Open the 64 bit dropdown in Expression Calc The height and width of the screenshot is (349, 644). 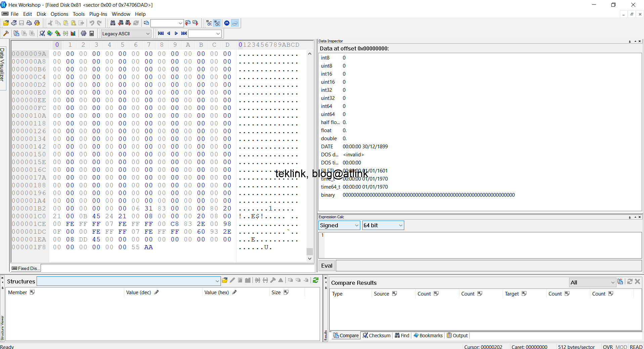pos(383,225)
